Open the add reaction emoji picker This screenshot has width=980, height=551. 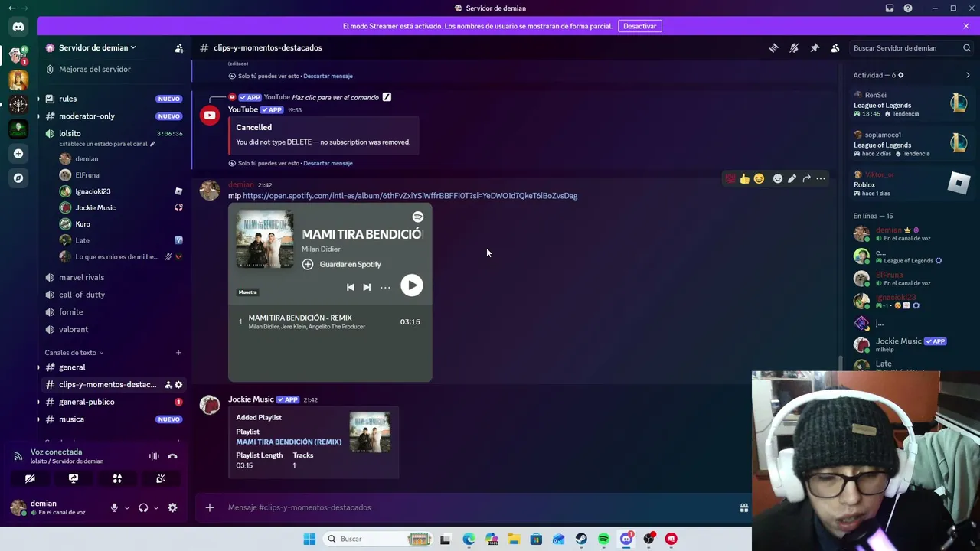(778, 179)
